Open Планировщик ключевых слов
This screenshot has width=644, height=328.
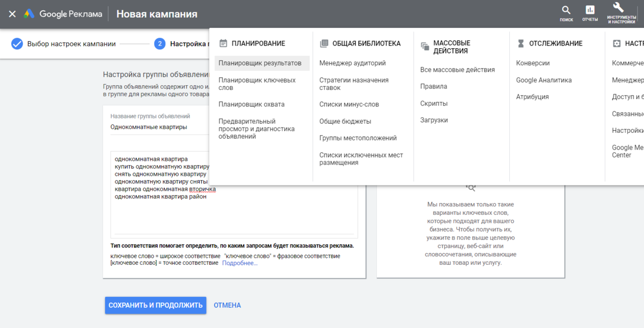point(257,84)
